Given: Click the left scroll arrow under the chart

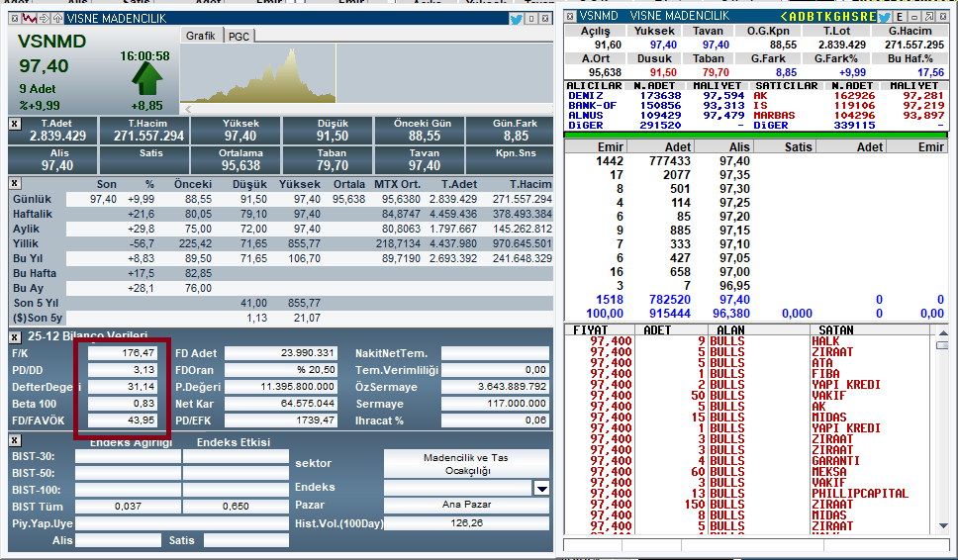Looking at the screenshot, I should [x=188, y=109].
